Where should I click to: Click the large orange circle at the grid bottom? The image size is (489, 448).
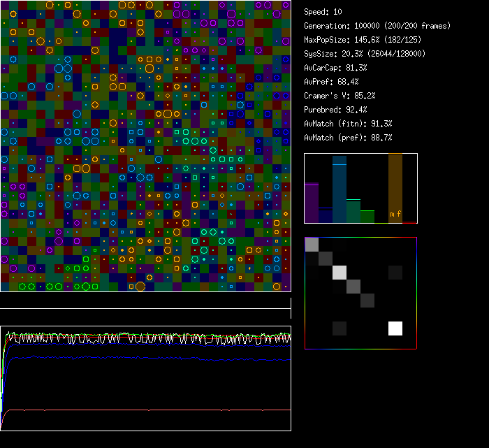tap(140, 286)
